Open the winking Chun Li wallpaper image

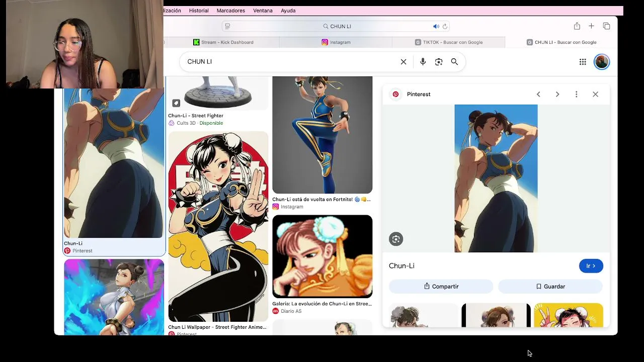click(218, 227)
